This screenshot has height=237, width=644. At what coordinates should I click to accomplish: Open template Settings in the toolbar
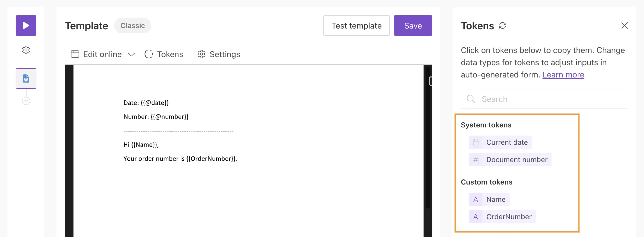click(219, 54)
